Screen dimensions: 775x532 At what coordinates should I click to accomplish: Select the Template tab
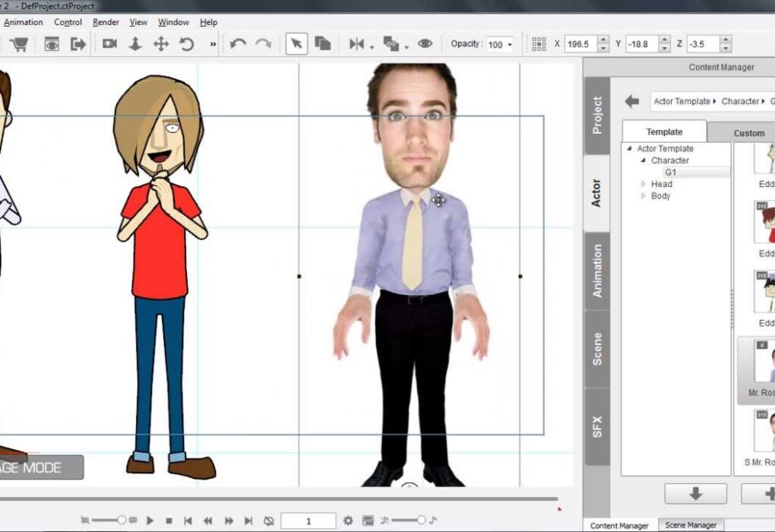click(x=664, y=131)
